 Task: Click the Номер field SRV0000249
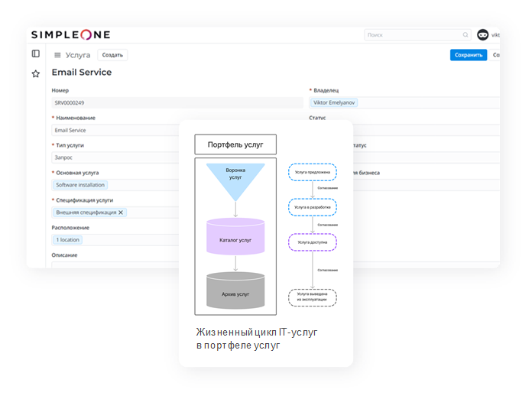(177, 102)
